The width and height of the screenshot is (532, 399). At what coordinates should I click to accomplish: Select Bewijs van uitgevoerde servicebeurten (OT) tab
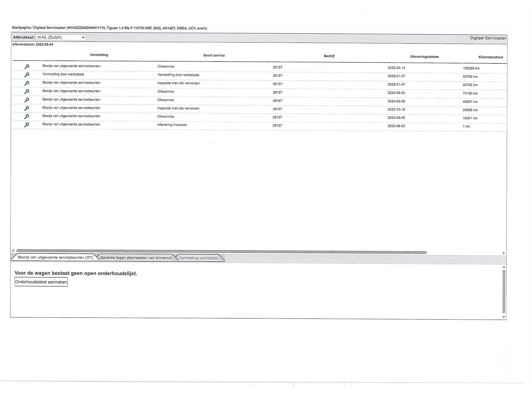55,257
